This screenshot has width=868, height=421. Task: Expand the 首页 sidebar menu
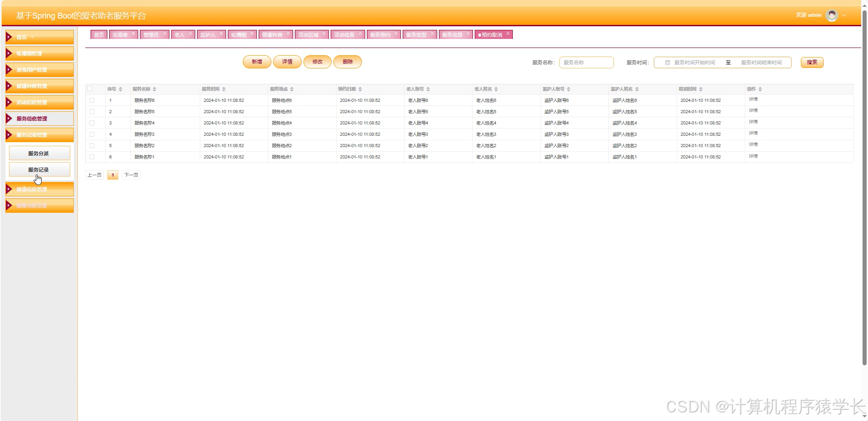point(39,37)
